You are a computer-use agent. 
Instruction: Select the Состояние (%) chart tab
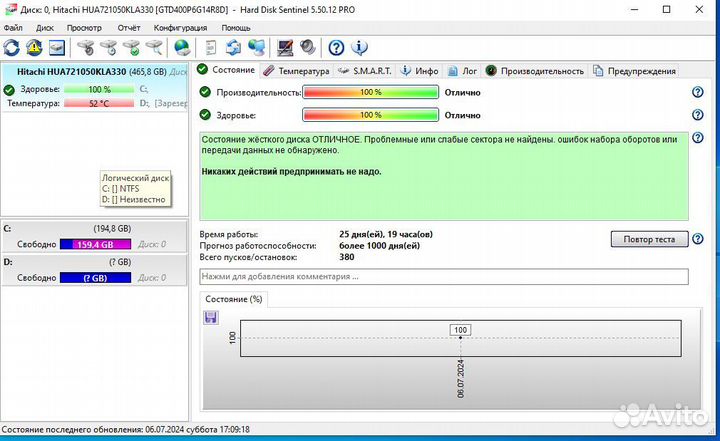point(234,299)
